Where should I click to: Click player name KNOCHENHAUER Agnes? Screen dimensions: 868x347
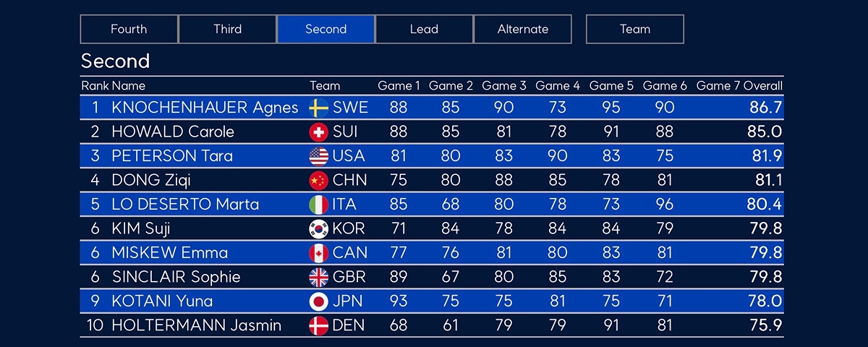click(205, 108)
